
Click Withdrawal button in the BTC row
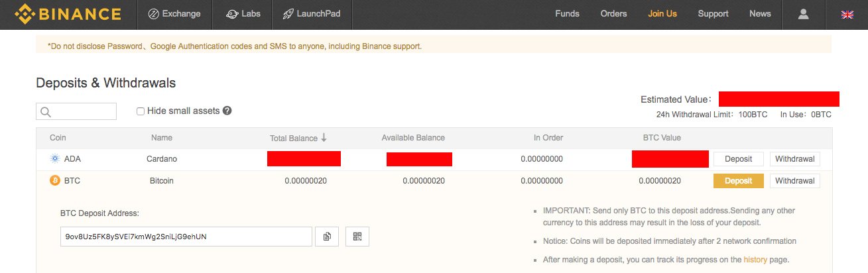point(794,181)
